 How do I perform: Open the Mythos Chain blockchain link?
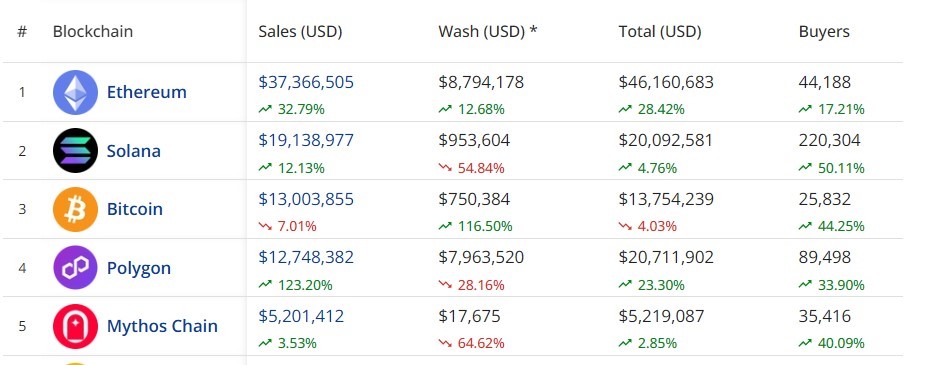pos(162,326)
